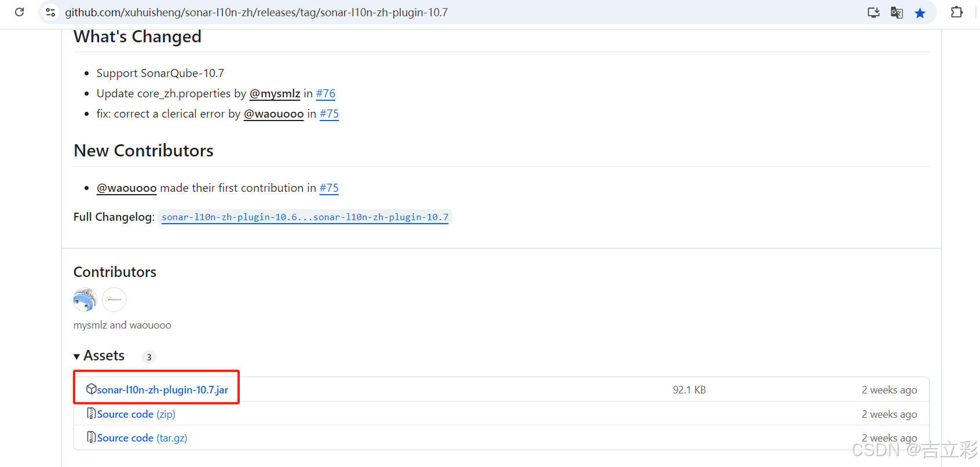Image resolution: width=980 pixels, height=467 pixels.
Task: Open waouooo contributor avatar
Action: coord(114,300)
